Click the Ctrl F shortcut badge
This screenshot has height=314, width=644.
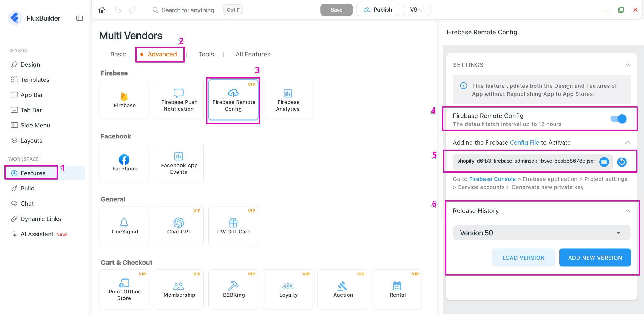pyautogui.click(x=233, y=10)
